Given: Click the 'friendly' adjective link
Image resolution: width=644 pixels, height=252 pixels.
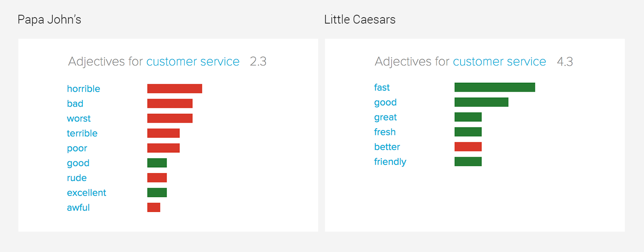Looking at the screenshot, I should coord(390,162).
